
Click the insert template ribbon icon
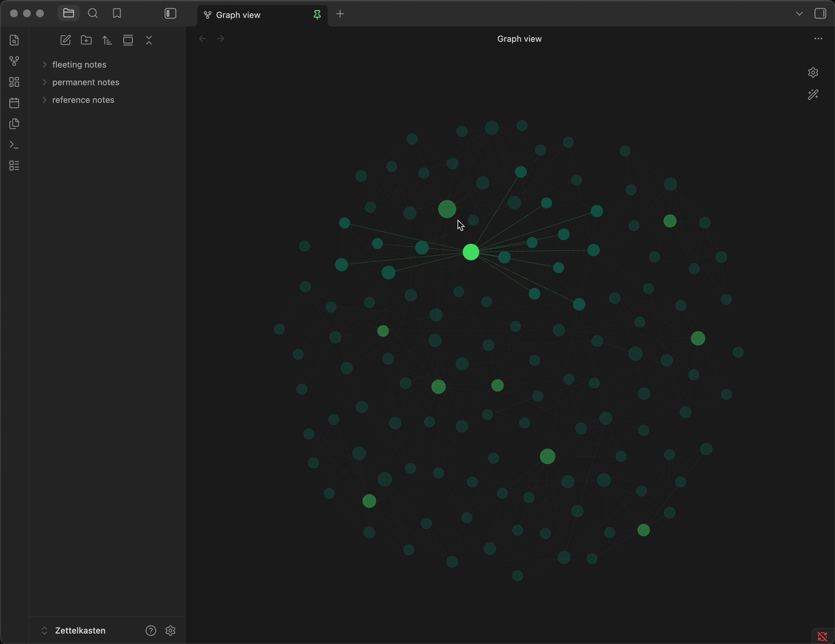[14, 124]
